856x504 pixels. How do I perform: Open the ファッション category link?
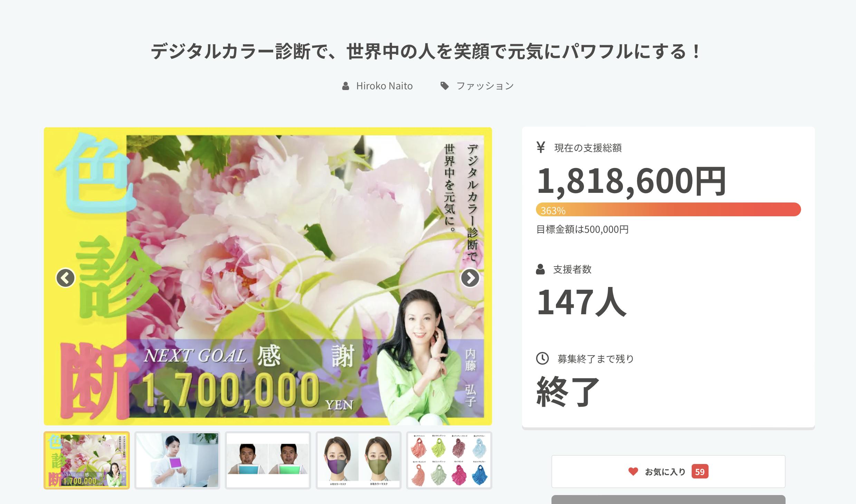(x=485, y=86)
